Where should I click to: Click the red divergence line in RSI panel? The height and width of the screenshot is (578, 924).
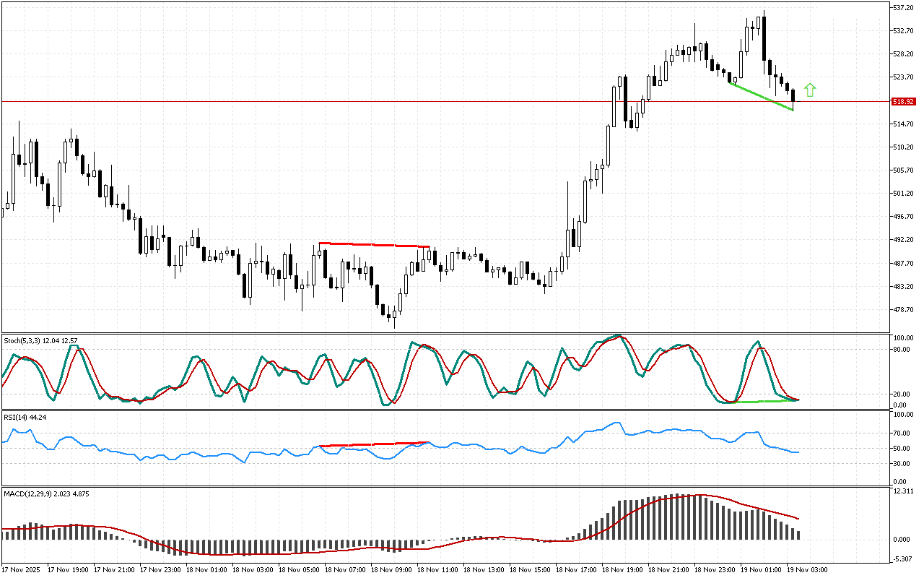click(x=374, y=444)
